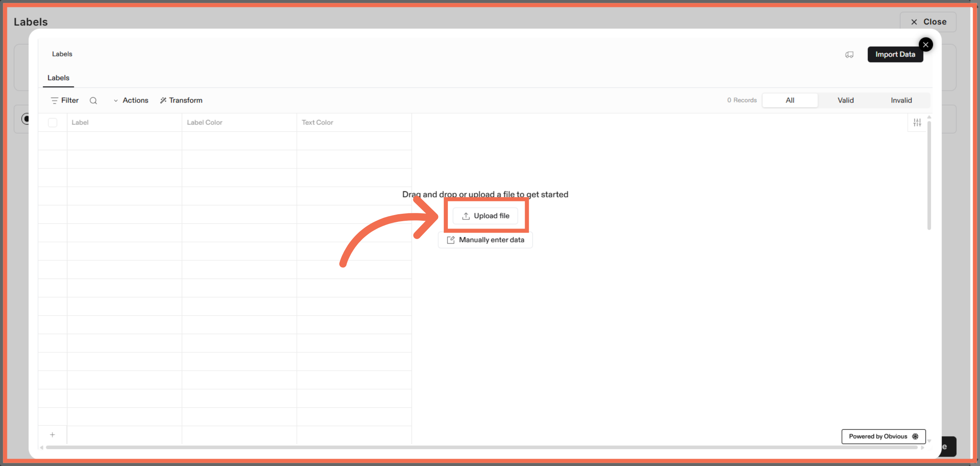This screenshot has width=980, height=466.
Task: Tick the select-all rows checkbox
Action: [53, 122]
